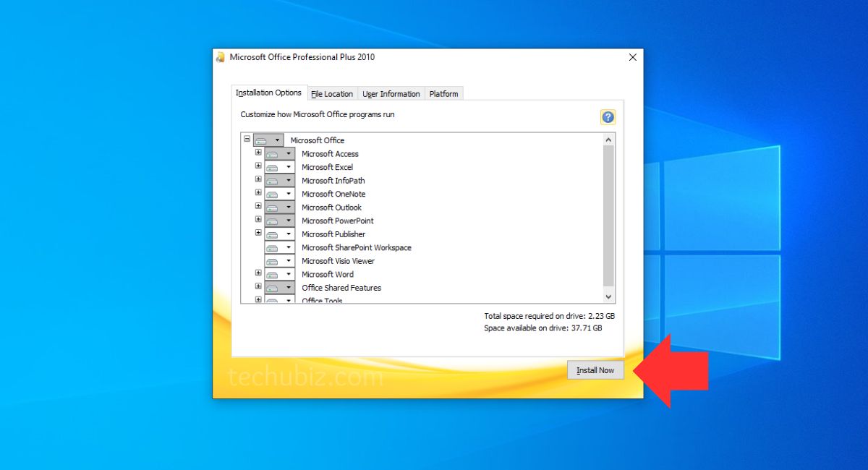Click "Customize how Microsoft Office programs run" text
This screenshot has width=868, height=470.
point(318,114)
